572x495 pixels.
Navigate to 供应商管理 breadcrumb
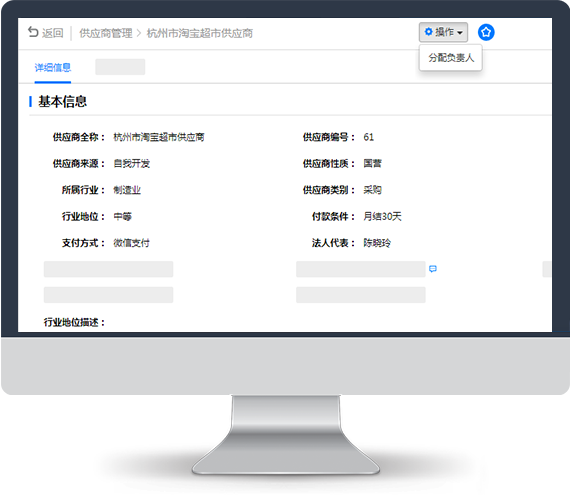[106, 33]
